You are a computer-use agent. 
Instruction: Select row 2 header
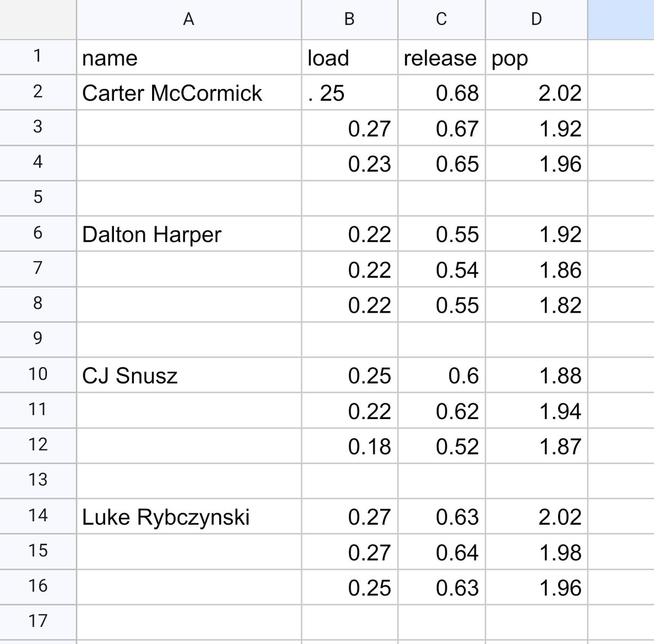(38, 93)
